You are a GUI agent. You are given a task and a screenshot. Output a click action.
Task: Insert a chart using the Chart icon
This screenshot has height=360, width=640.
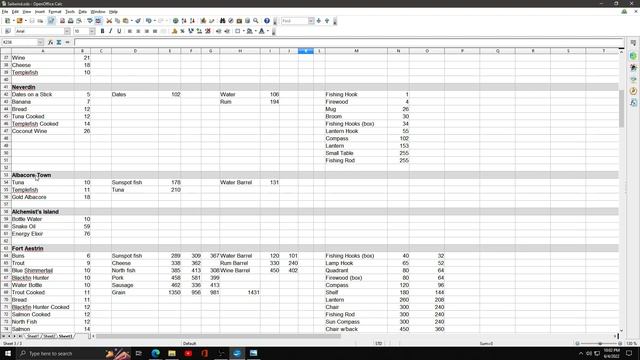point(203,21)
